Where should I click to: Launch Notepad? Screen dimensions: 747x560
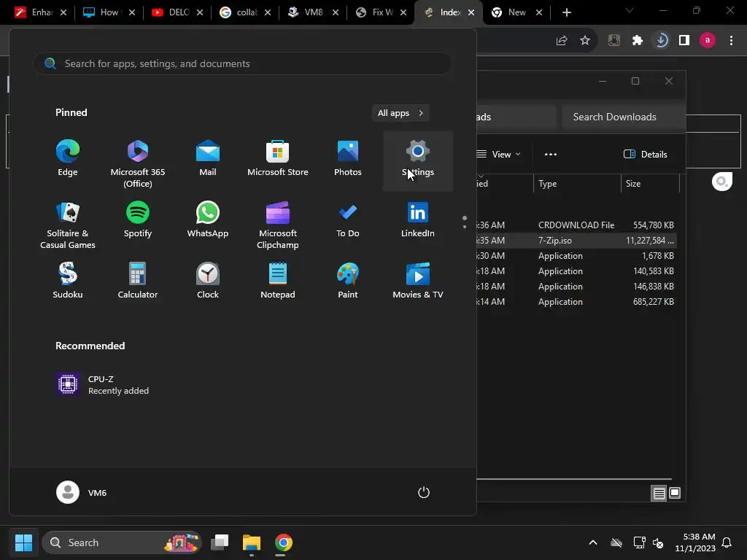[278, 281]
